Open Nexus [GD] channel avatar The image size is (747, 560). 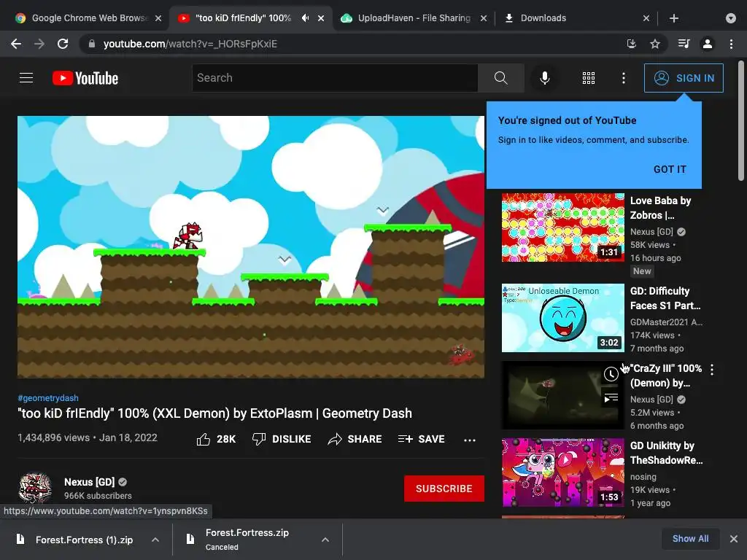coord(35,489)
